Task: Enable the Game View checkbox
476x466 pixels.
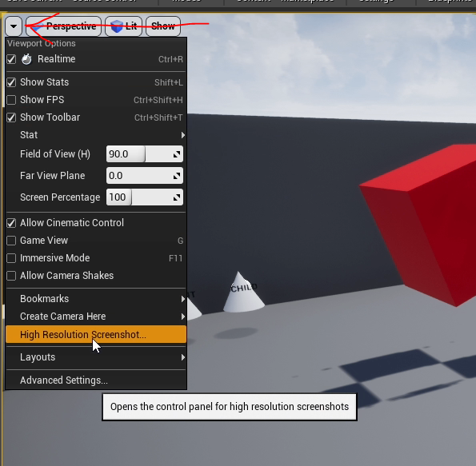Action: (x=11, y=241)
